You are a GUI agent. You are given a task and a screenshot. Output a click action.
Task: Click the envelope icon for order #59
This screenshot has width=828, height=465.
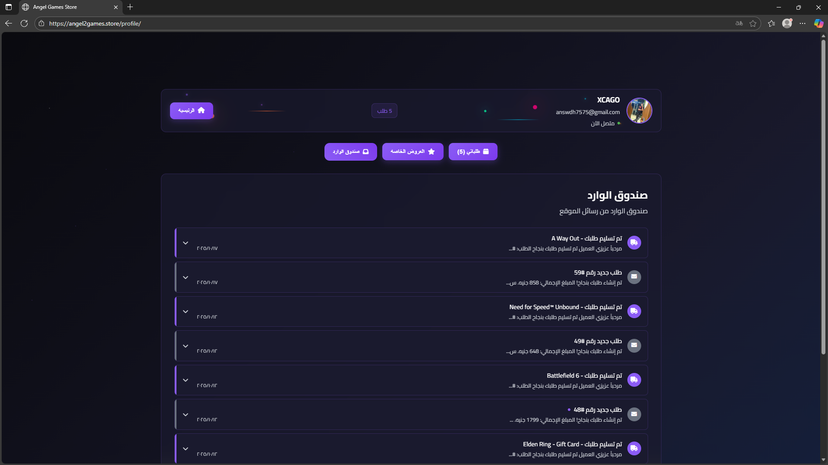tap(634, 277)
